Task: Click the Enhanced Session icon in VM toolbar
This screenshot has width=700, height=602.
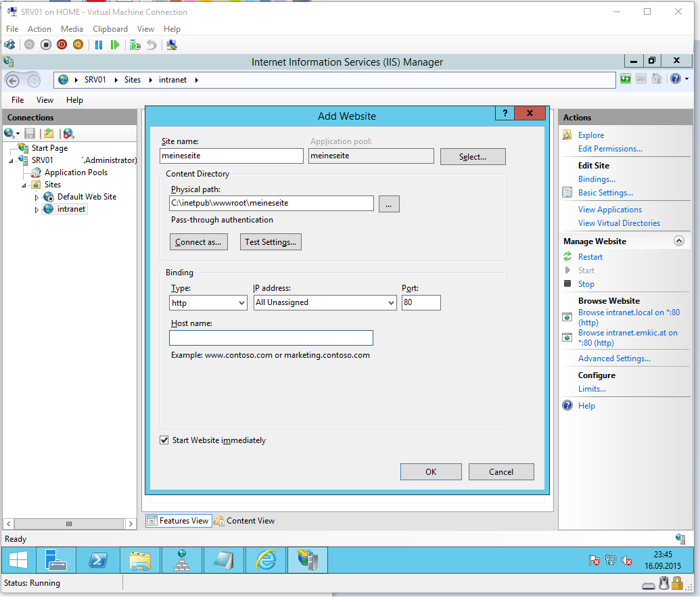Action: tap(171, 45)
